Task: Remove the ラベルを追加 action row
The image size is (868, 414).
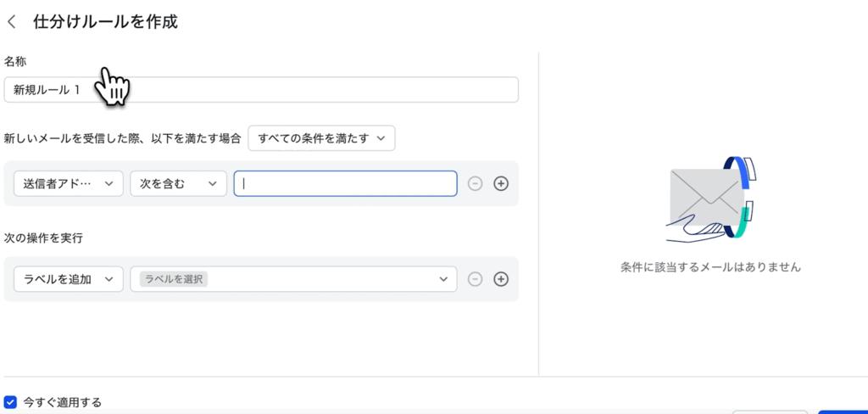Action: (x=476, y=279)
